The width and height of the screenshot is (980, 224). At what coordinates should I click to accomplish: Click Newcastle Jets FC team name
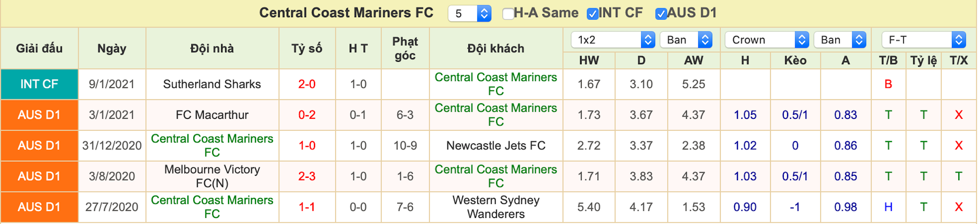tap(496, 145)
